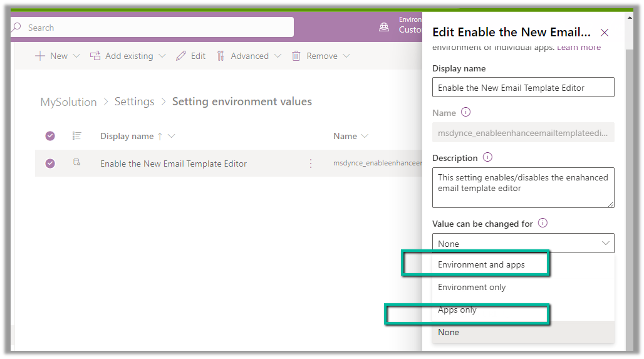644x359 pixels.
Task: Open the Learn more link
Action: click(x=579, y=48)
